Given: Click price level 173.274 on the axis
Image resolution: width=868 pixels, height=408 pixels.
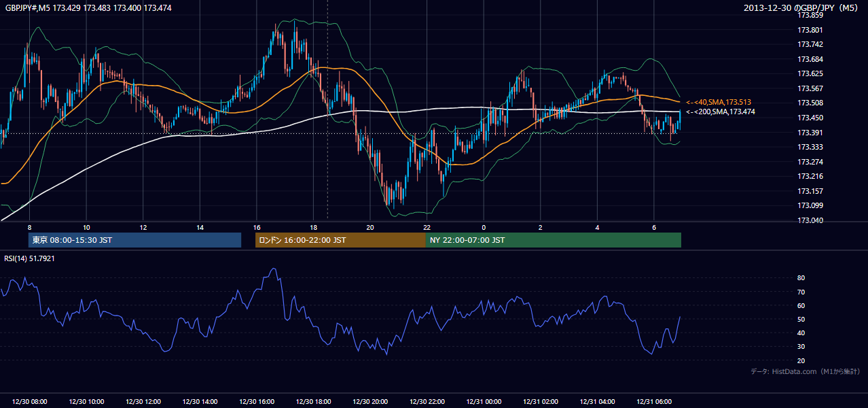Looking at the screenshot, I should click(x=811, y=162).
